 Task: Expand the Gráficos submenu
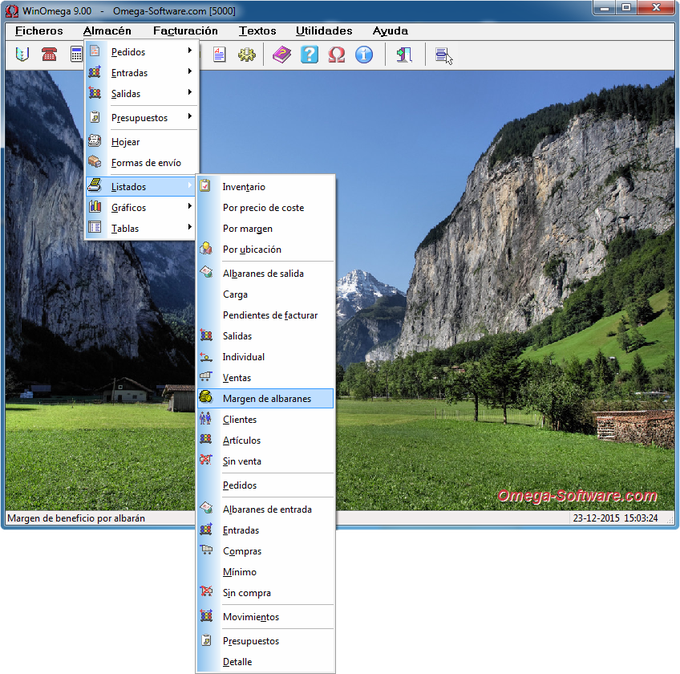click(x=190, y=206)
